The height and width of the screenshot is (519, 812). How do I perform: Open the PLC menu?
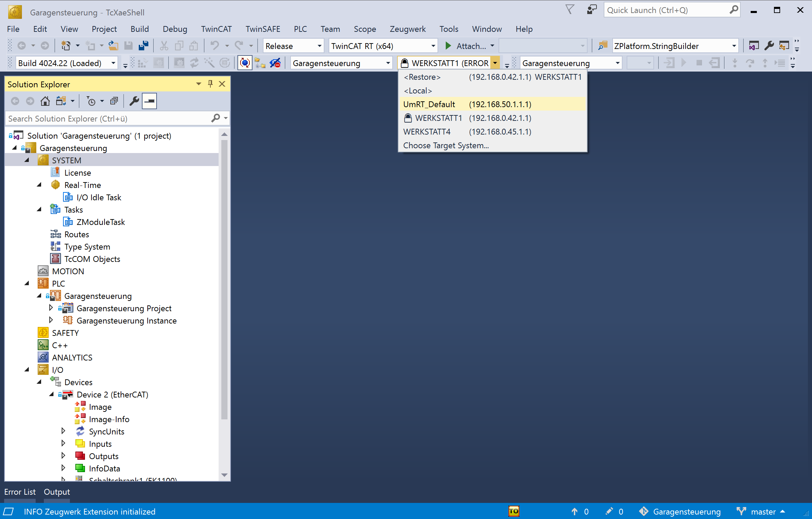(x=300, y=29)
